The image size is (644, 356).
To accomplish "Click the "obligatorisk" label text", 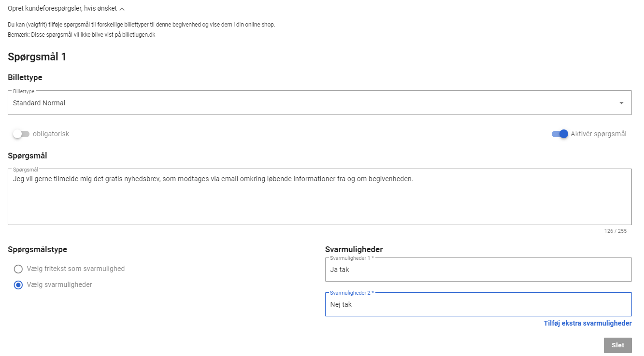I will pos(51,134).
